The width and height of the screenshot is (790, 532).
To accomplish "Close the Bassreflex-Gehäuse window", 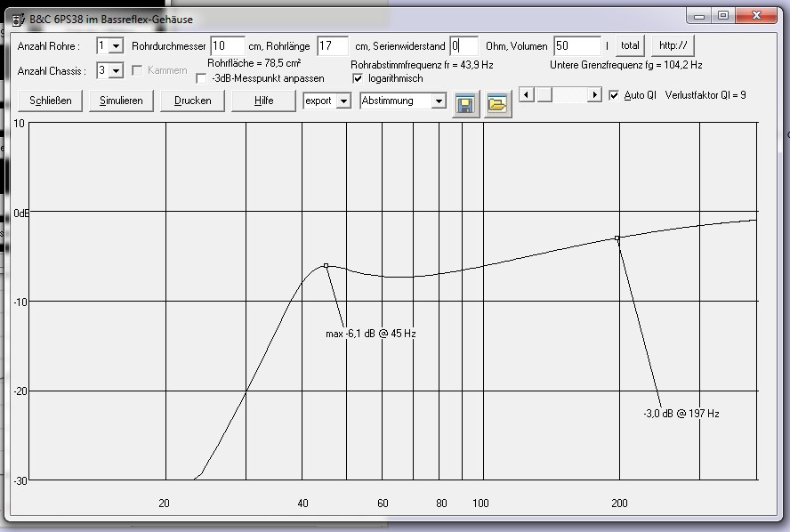I will (x=755, y=16).
